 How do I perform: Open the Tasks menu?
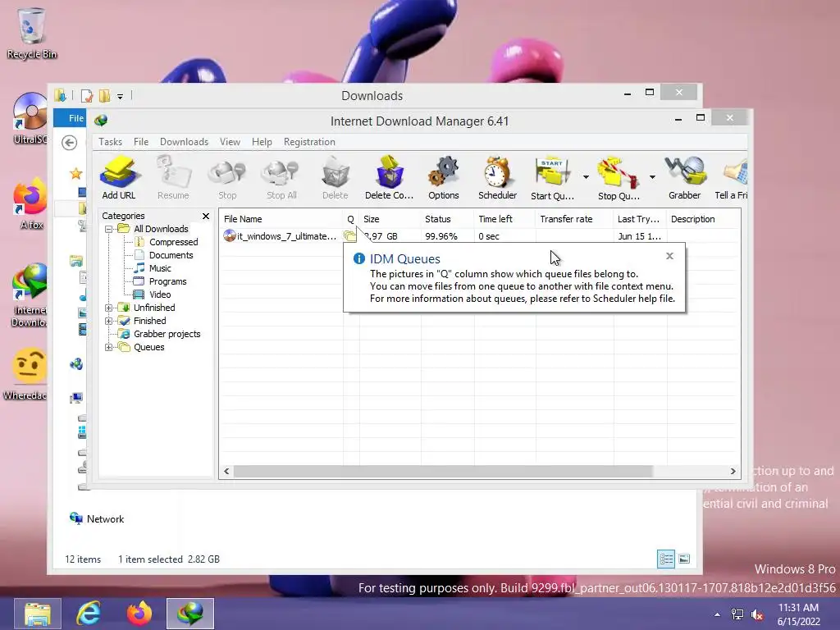[x=111, y=142]
